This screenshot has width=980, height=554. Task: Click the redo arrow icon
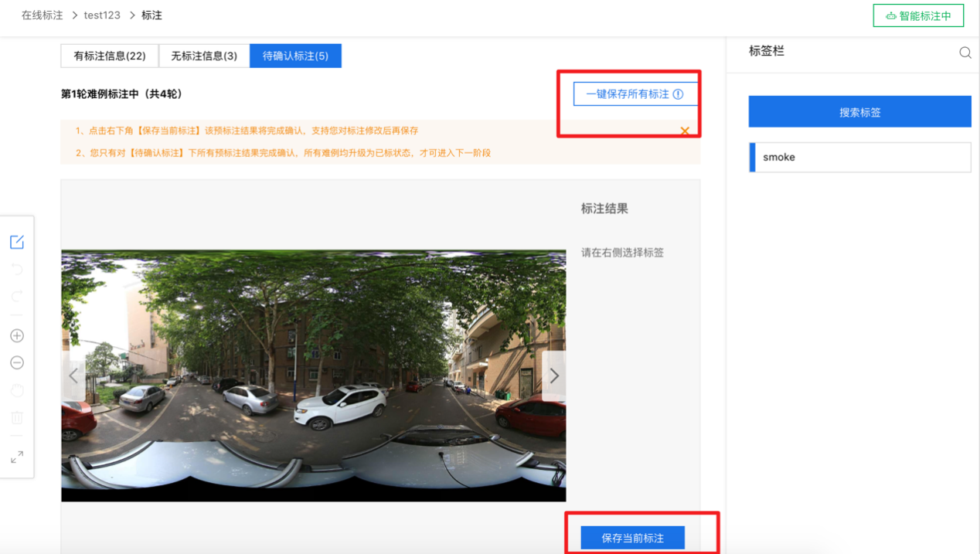(x=17, y=297)
